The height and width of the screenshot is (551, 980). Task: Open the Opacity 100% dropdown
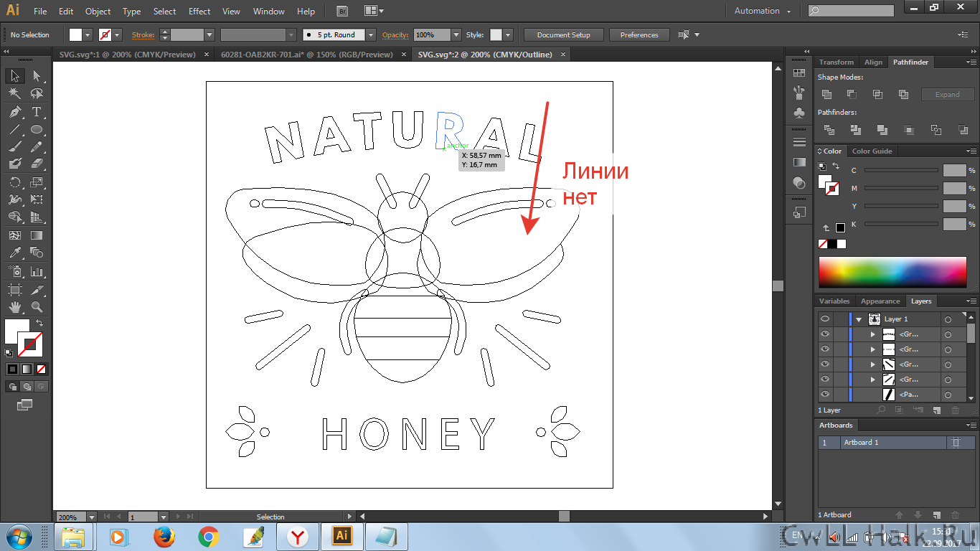pos(456,34)
